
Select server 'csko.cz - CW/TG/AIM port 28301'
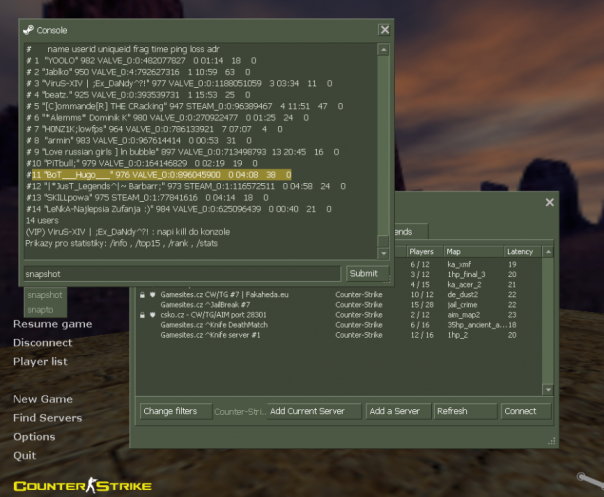coord(213,315)
